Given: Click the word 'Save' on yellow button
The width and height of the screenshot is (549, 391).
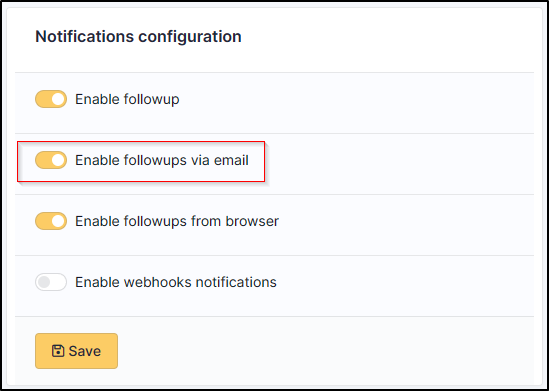Looking at the screenshot, I should (85, 351).
